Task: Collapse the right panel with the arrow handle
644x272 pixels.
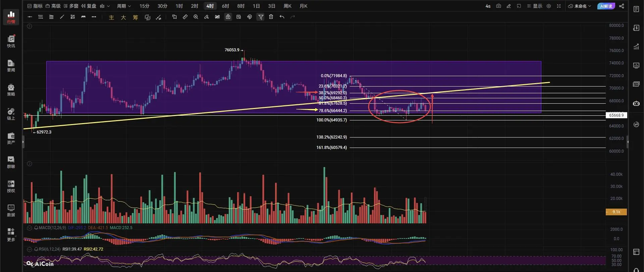Action: coord(628,142)
